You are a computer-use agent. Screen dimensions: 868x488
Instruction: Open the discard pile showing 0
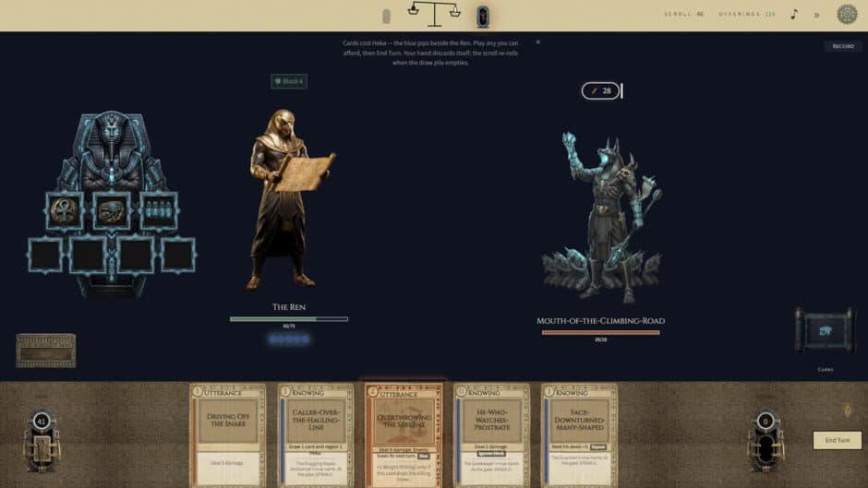coord(766,443)
